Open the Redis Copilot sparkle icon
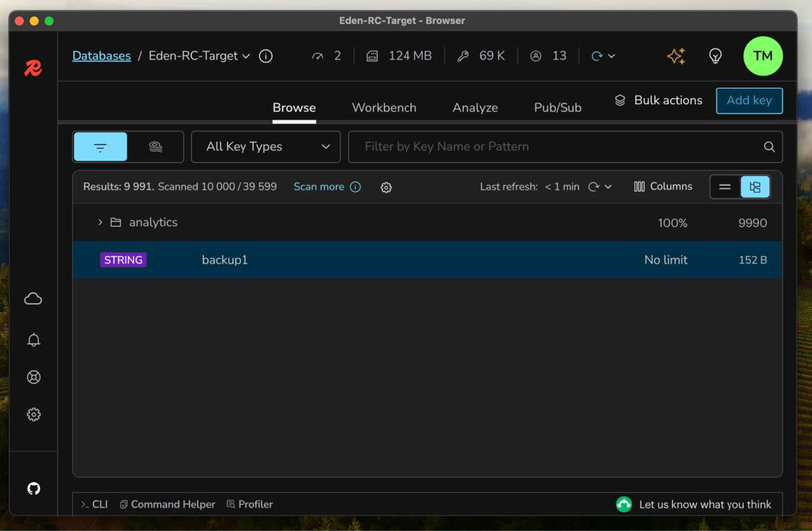The height and width of the screenshot is (531, 812). tap(676, 56)
